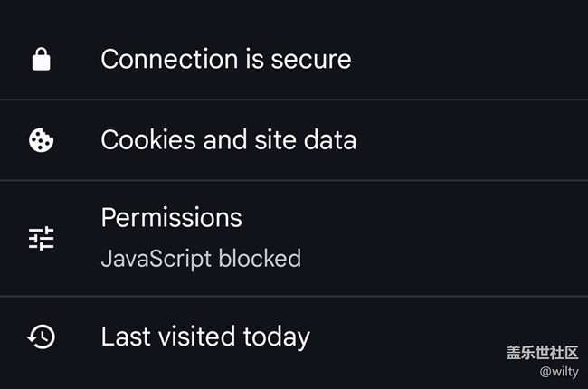Open Cookies and site data

tap(294, 140)
